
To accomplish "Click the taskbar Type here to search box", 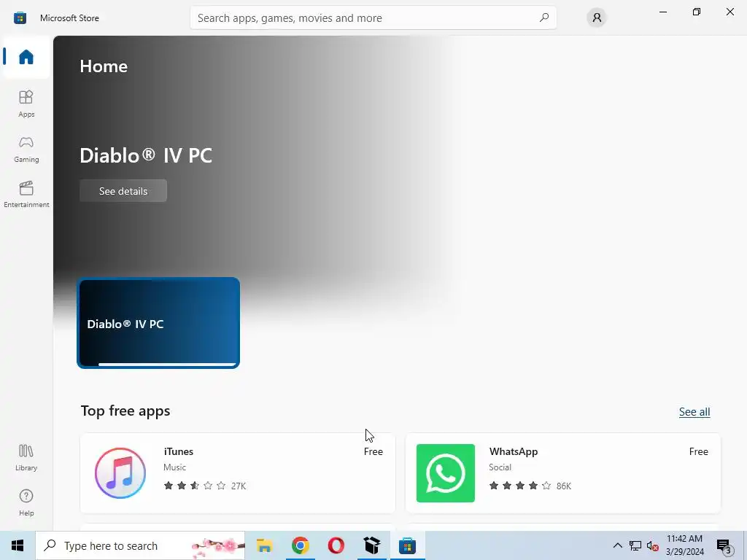I will pos(140,545).
